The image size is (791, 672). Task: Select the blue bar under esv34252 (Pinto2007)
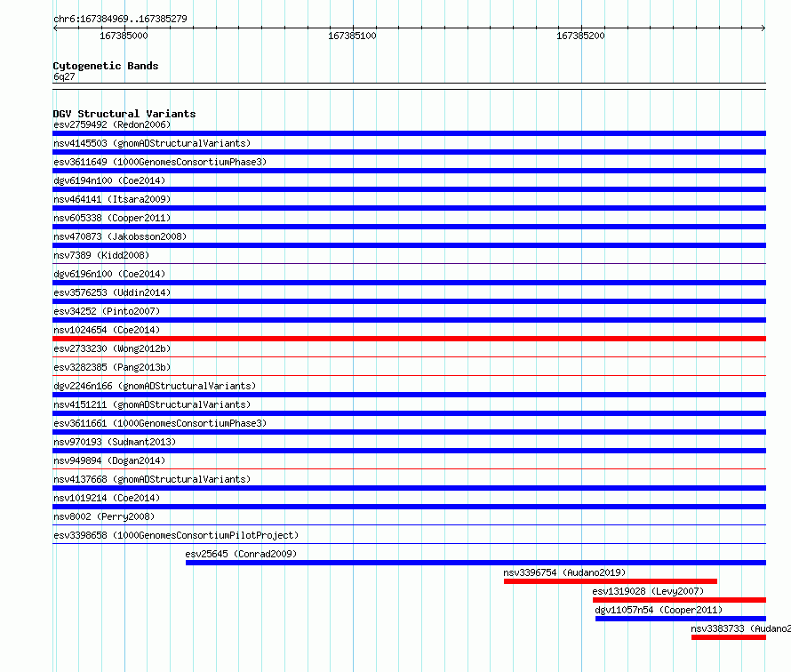pos(409,320)
